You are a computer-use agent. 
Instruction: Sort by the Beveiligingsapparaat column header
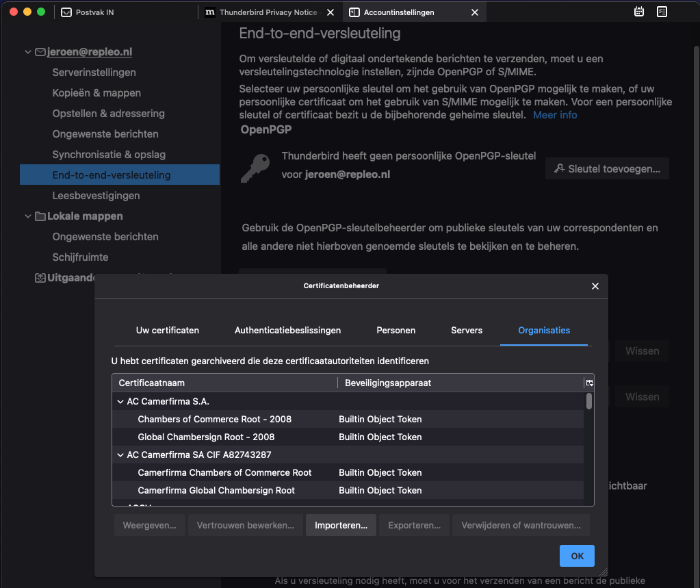coord(461,383)
